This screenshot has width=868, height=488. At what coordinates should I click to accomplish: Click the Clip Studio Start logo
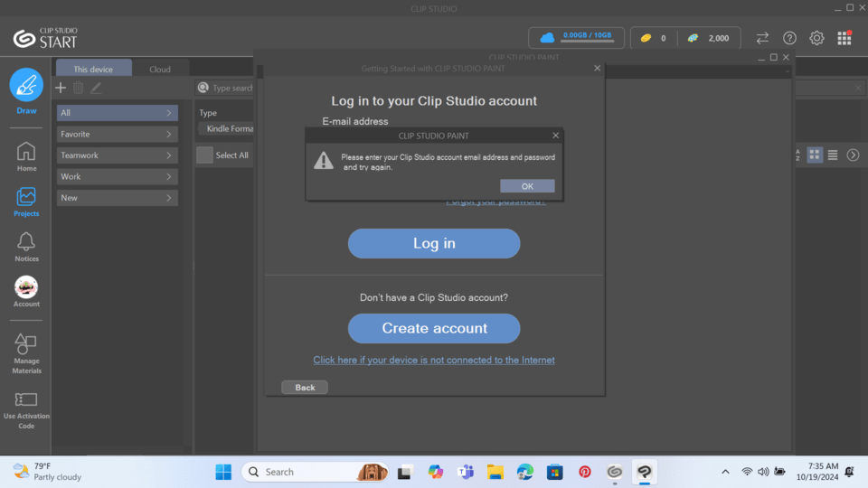tap(45, 38)
